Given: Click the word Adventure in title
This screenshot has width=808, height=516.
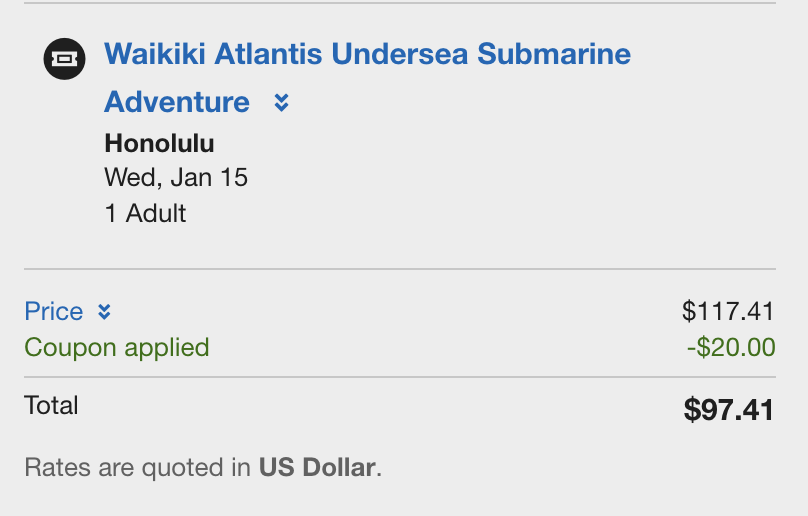Looking at the screenshot, I should click(177, 102).
